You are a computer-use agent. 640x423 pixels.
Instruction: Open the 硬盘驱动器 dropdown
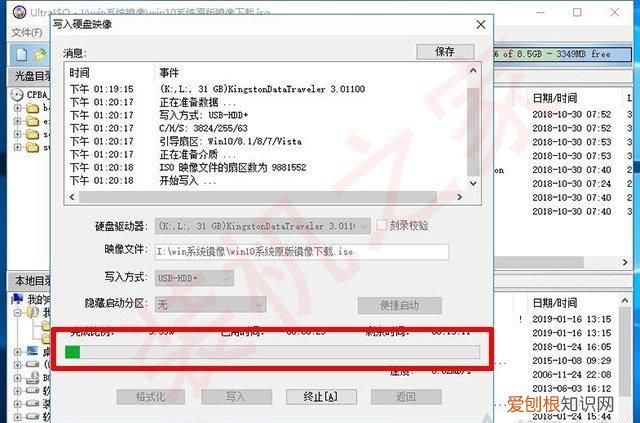pos(262,226)
